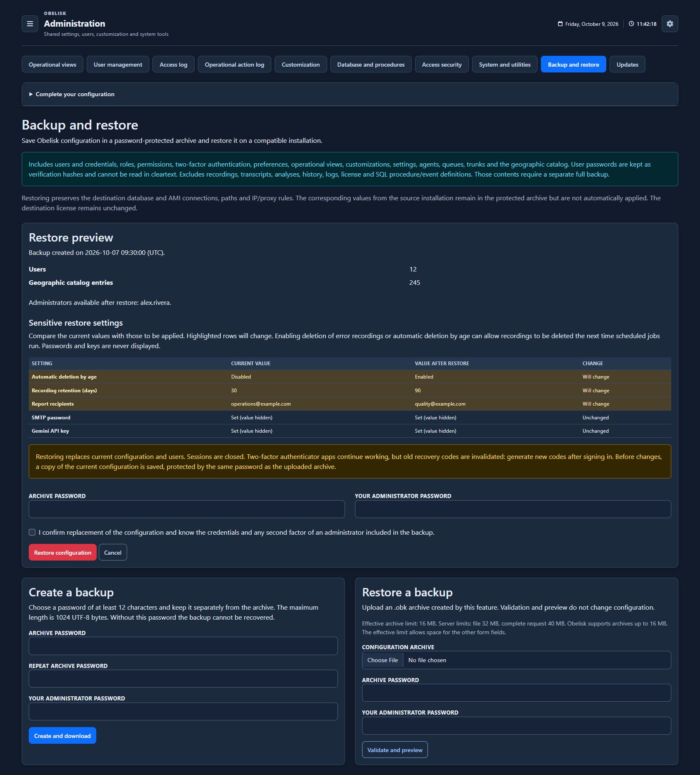
Task: Click the 'Geographic catalog entries' label
Action: [x=71, y=283]
